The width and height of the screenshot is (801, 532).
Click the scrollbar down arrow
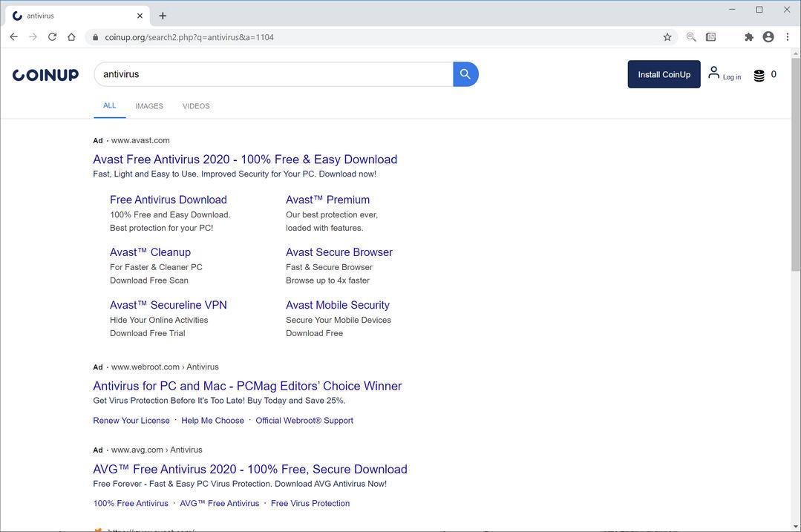click(x=796, y=526)
